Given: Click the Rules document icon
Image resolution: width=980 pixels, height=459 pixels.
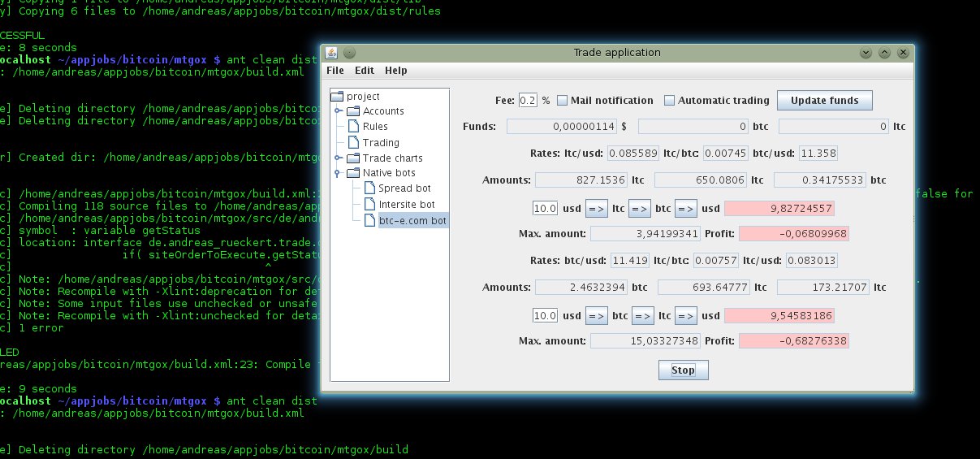Looking at the screenshot, I should (x=353, y=127).
